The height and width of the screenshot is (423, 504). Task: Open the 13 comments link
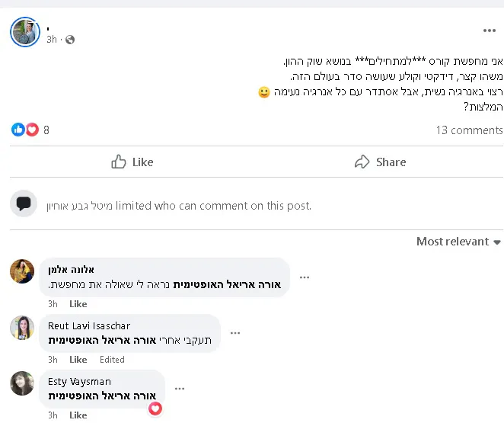tap(469, 130)
